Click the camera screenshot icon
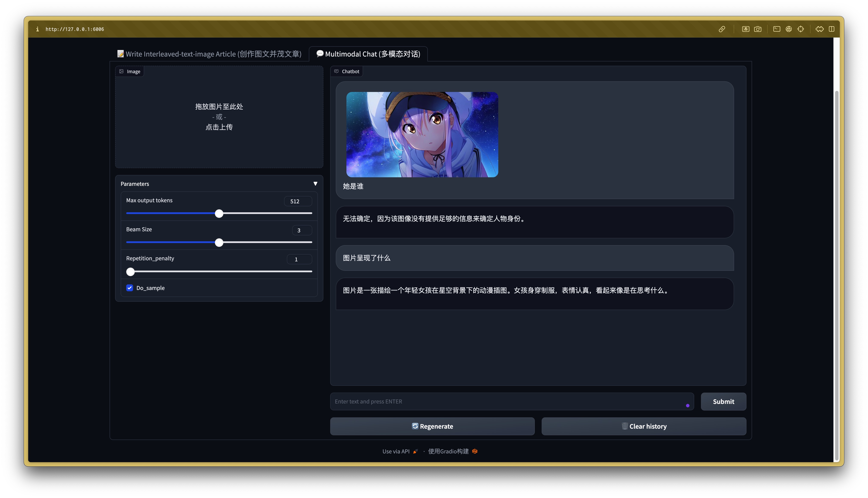Screen dimensions: 868x498 point(758,29)
